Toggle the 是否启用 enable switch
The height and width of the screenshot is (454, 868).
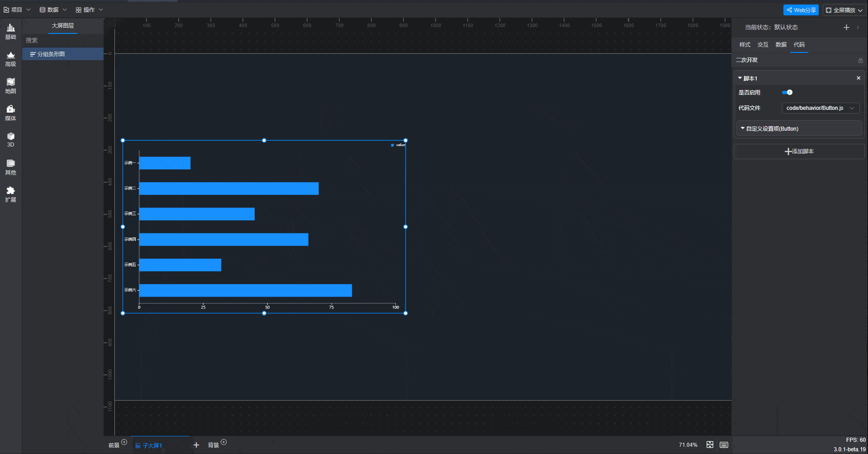(787, 92)
